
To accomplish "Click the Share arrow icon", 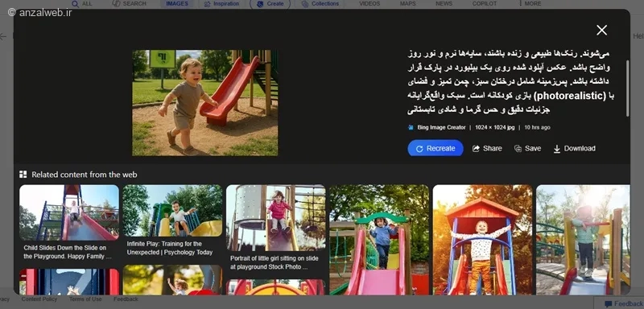I will [x=476, y=149].
